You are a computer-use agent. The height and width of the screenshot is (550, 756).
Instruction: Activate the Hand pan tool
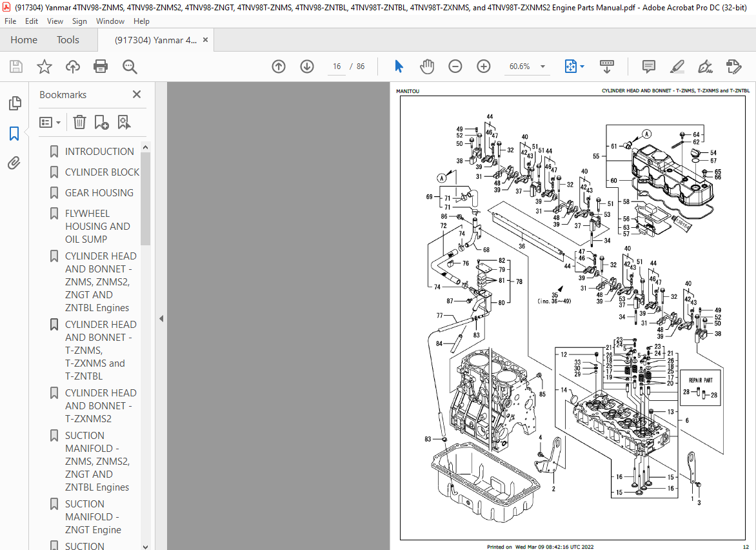426,66
